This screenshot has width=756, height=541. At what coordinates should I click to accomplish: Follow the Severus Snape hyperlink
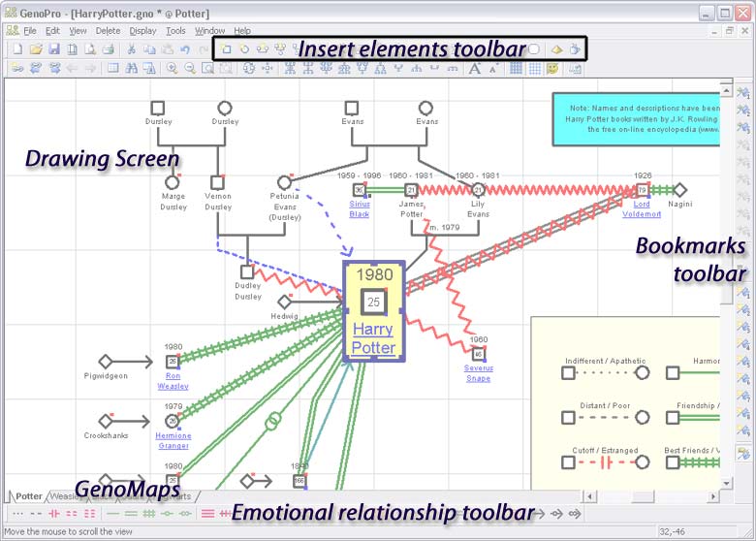click(x=478, y=373)
